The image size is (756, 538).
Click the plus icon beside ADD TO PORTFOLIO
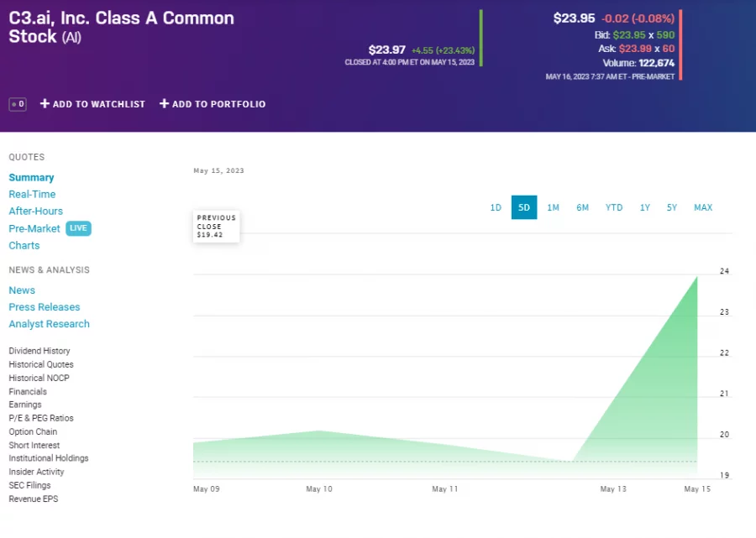pyautogui.click(x=165, y=104)
